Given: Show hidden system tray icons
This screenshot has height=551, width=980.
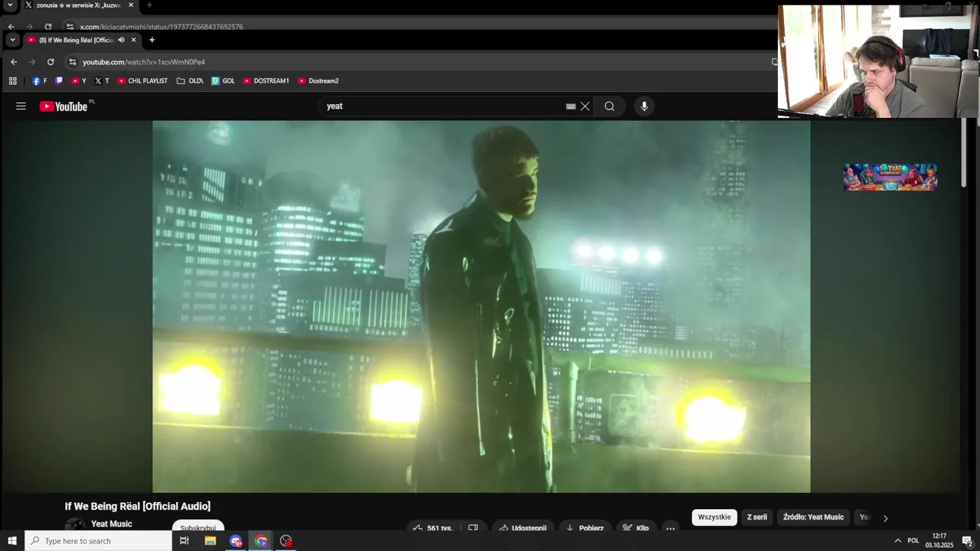Looking at the screenshot, I should [x=897, y=541].
